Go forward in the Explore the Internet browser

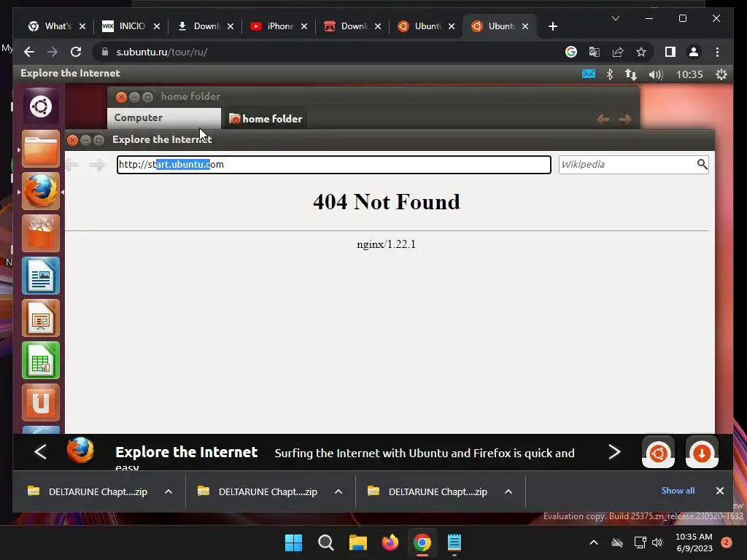(x=97, y=165)
